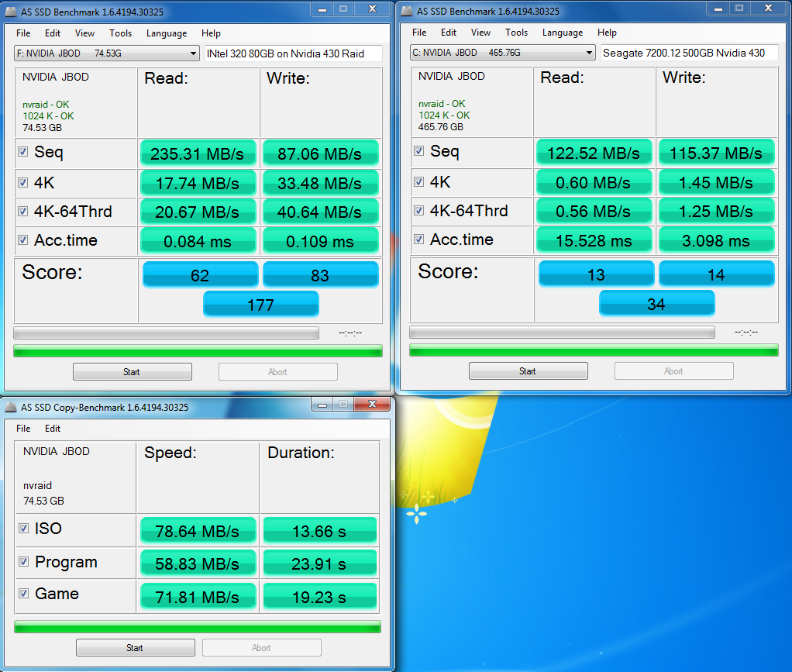
Task: Click the Copy-Benchmark window's title bar icon
Action: [x=11, y=407]
